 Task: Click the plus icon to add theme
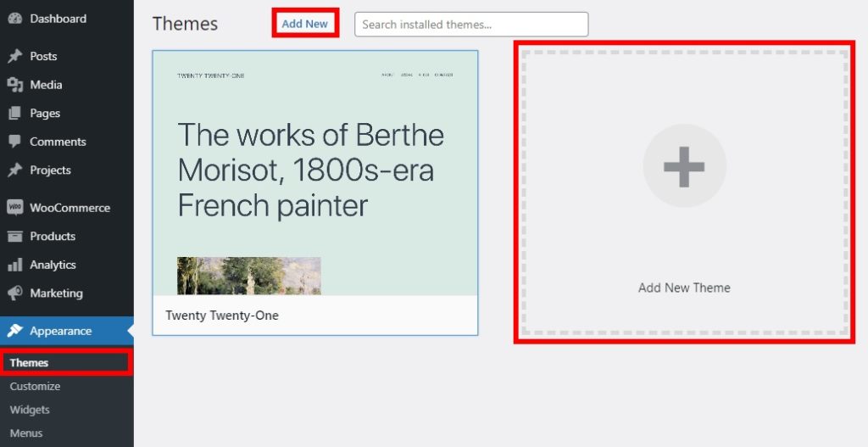click(x=684, y=165)
